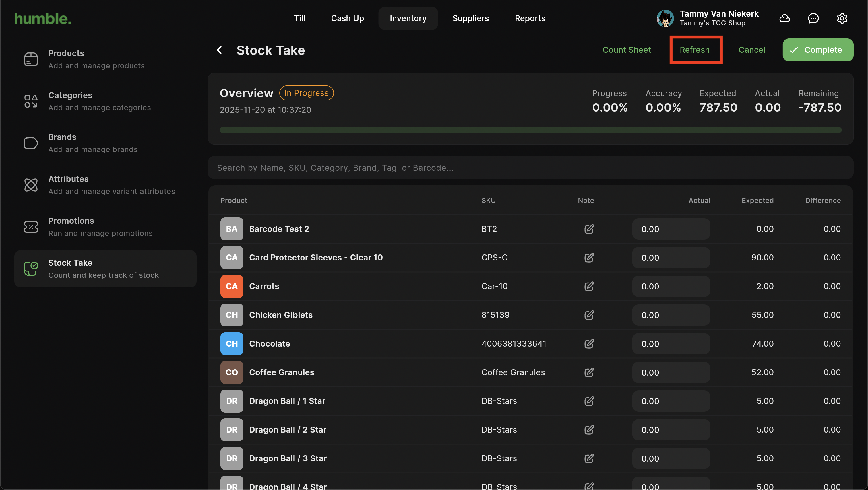The width and height of the screenshot is (868, 490).
Task: Click the Attributes sidebar icon
Action: click(31, 185)
